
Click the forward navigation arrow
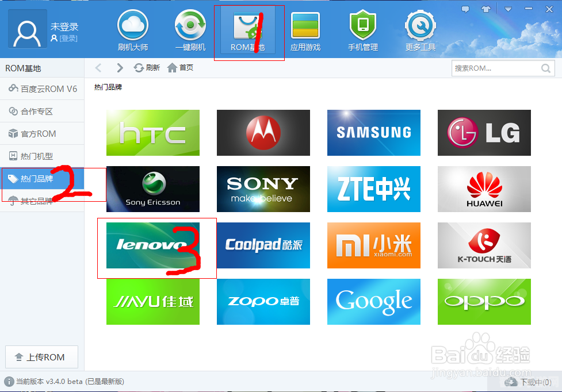(120, 68)
